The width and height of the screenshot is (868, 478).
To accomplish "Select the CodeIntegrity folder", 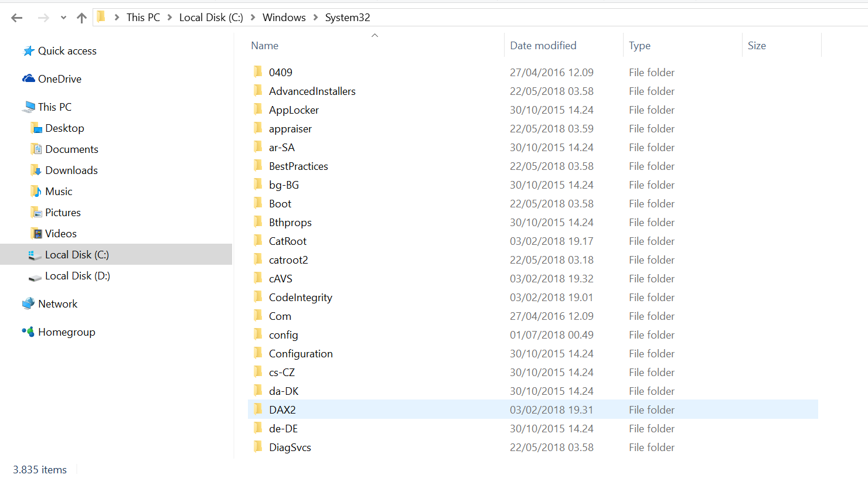I will click(301, 298).
